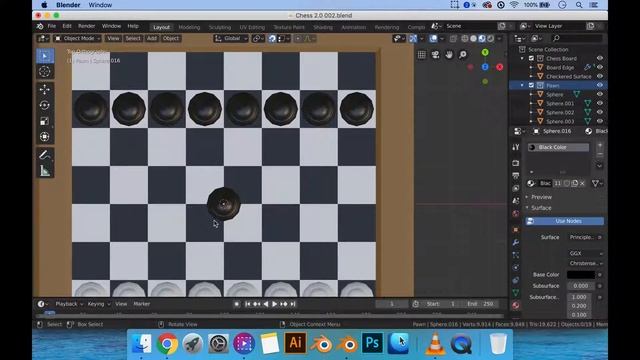
Task: Switch to wireframe viewport shading
Action: point(464,38)
